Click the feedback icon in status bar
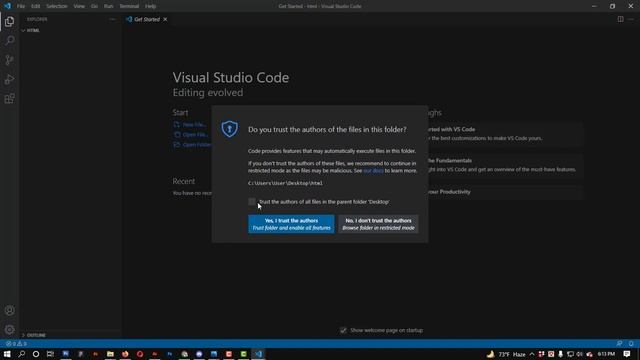 (x=619, y=344)
